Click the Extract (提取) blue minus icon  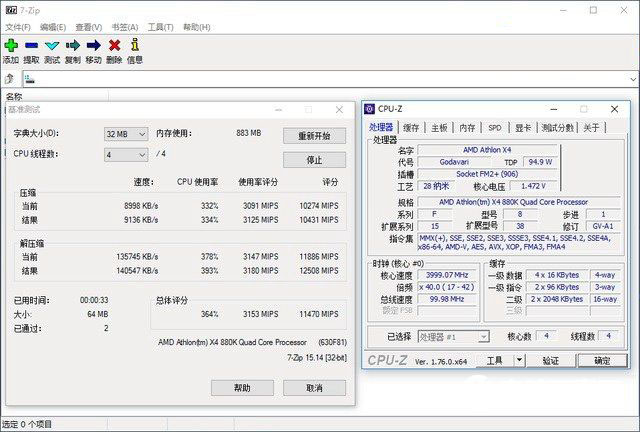(31, 45)
